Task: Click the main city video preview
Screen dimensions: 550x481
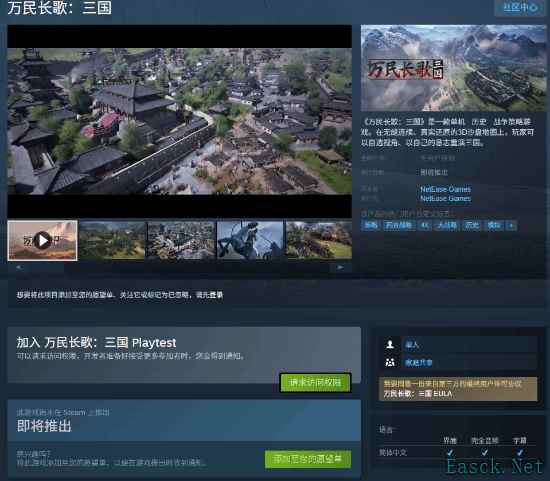Action: [x=180, y=121]
